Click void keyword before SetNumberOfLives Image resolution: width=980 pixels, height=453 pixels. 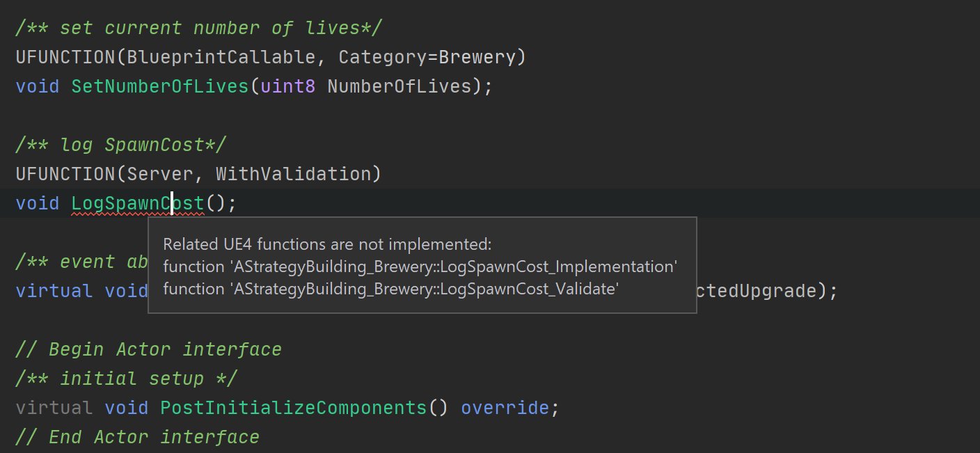tap(38, 86)
